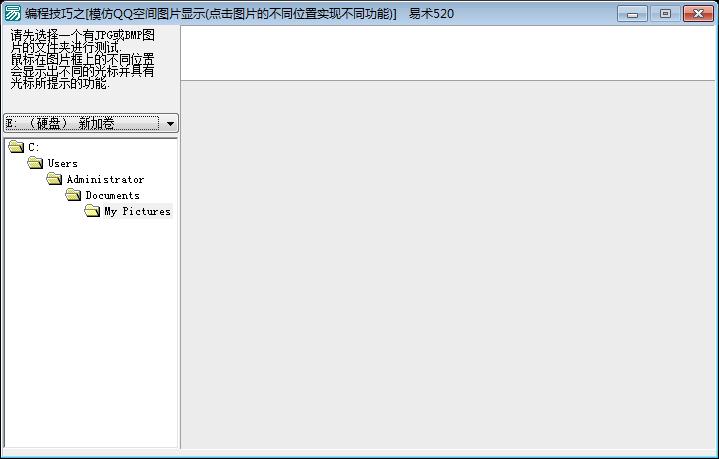Click the large gray picture display area
The width and height of the screenshot is (719, 459).
click(447, 265)
